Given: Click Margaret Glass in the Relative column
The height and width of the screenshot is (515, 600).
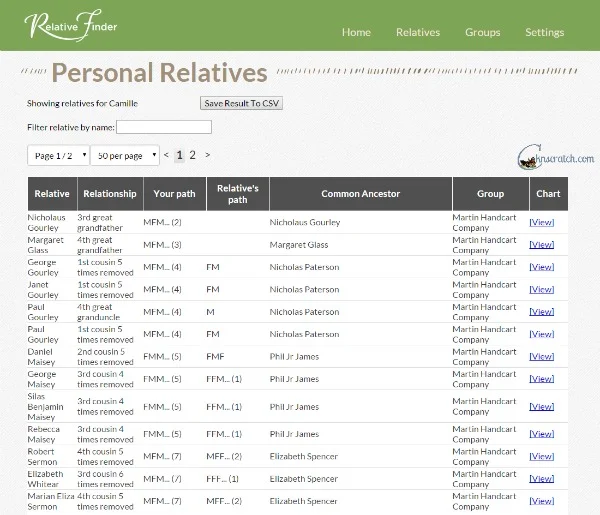Looking at the screenshot, I should (45, 245).
